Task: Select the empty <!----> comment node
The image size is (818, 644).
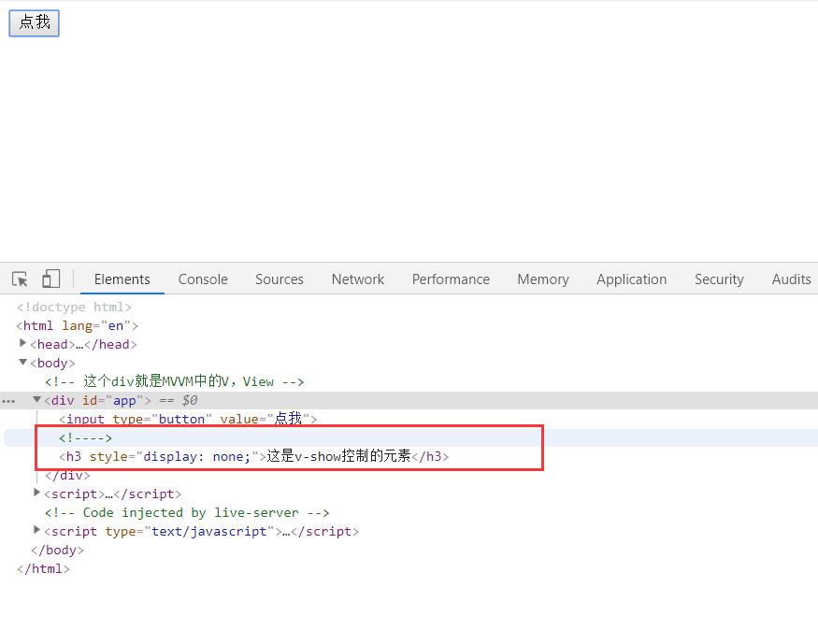Action: 85,438
